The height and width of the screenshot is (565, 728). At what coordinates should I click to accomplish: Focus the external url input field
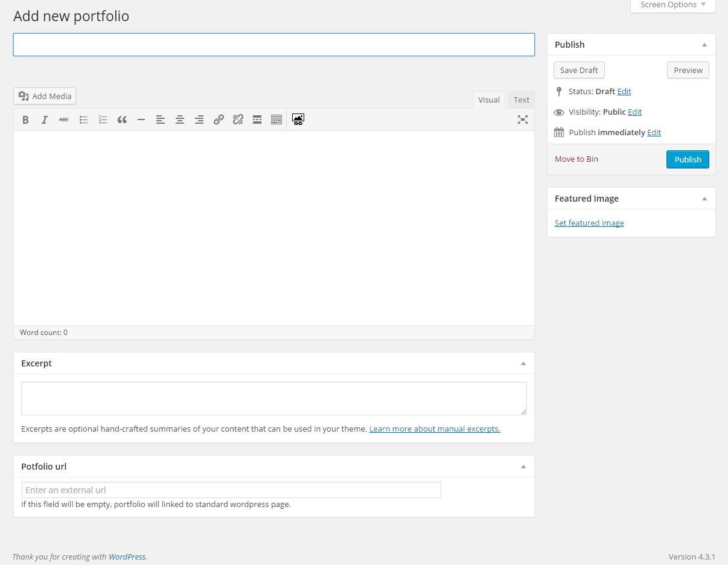pyautogui.click(x=231, y=490)
